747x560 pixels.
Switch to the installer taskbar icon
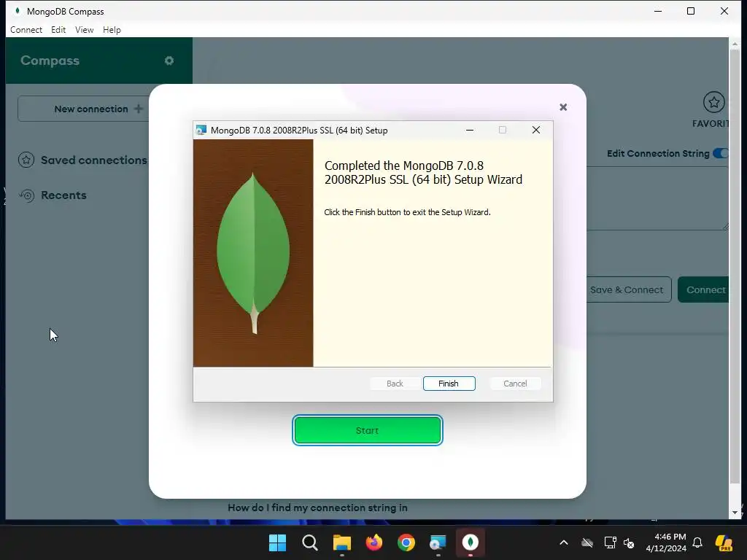438,542
